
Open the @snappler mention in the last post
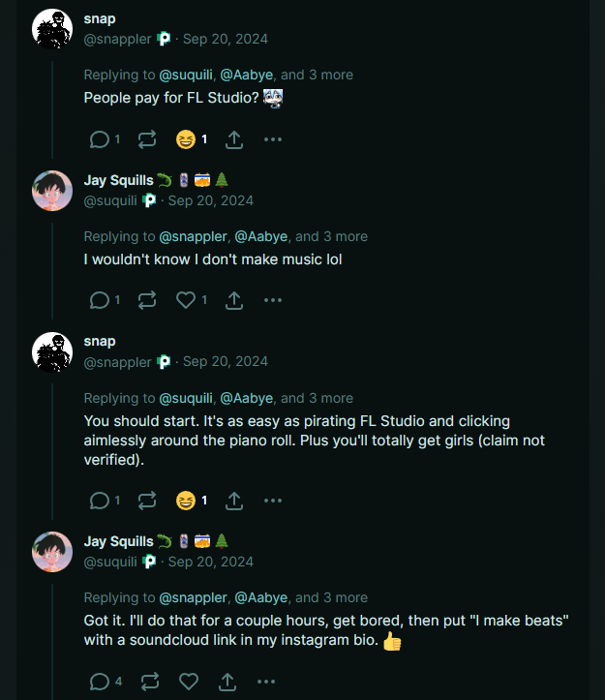click(x=193, y=597)
